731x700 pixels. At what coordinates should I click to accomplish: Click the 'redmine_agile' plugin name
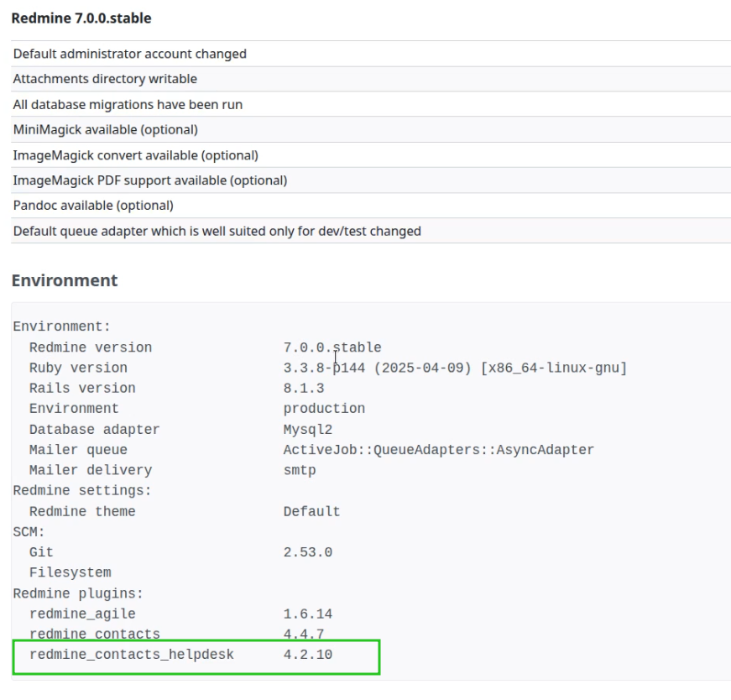82,614
